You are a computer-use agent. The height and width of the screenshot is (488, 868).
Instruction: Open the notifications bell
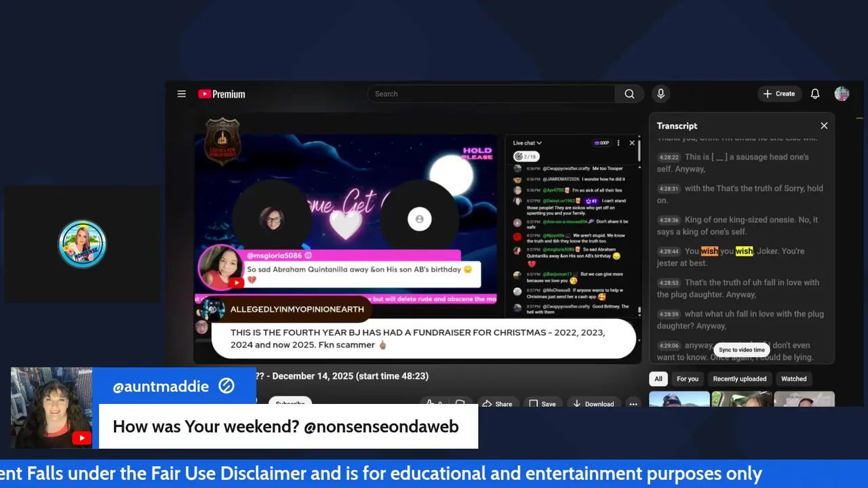pyautogui.click(x=815, y=94)
